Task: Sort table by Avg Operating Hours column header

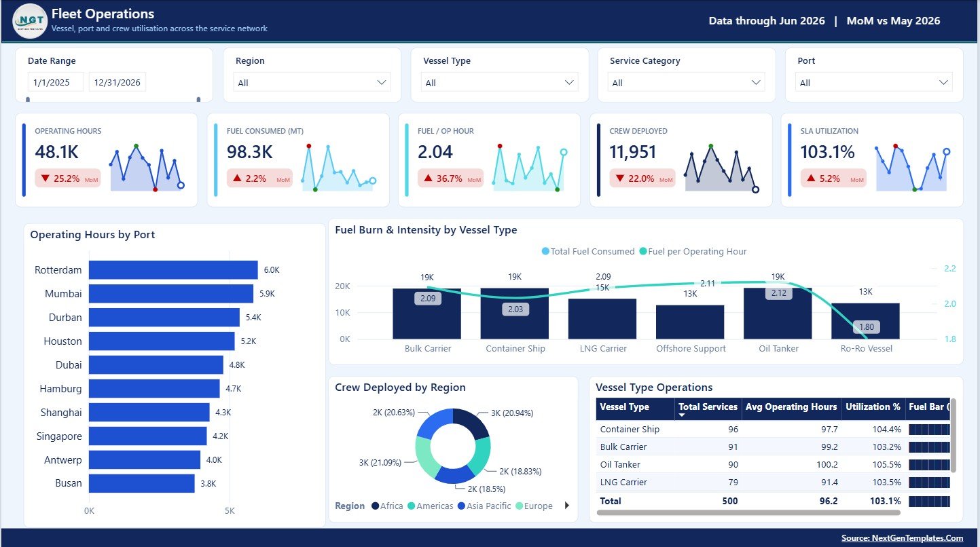Action: pyautogui.click(x=791, y=409)
